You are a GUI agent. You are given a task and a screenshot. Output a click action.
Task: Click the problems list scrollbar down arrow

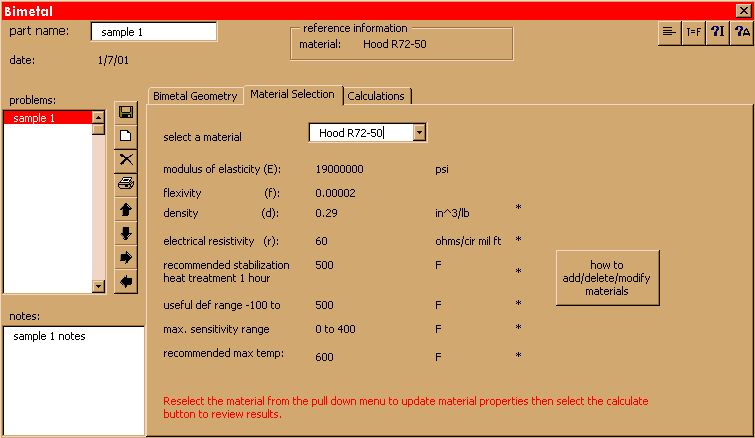tap(98, 286)
